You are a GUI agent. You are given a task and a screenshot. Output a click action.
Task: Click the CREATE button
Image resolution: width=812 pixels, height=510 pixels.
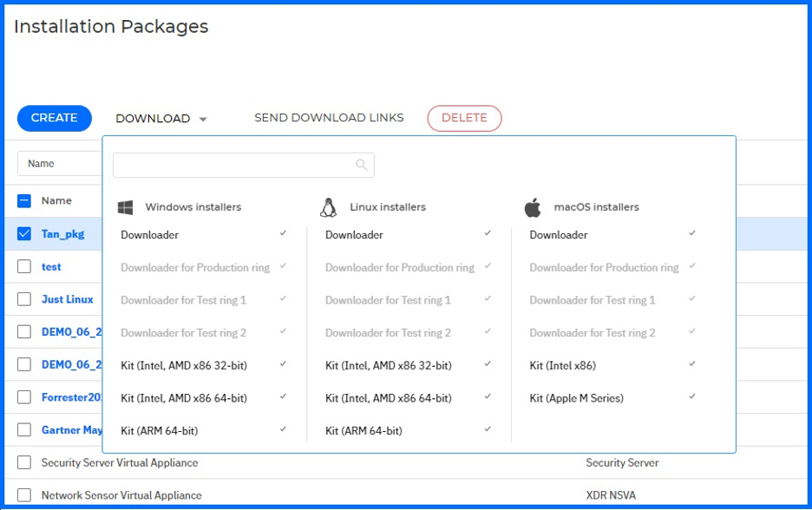tap(54, 118)
